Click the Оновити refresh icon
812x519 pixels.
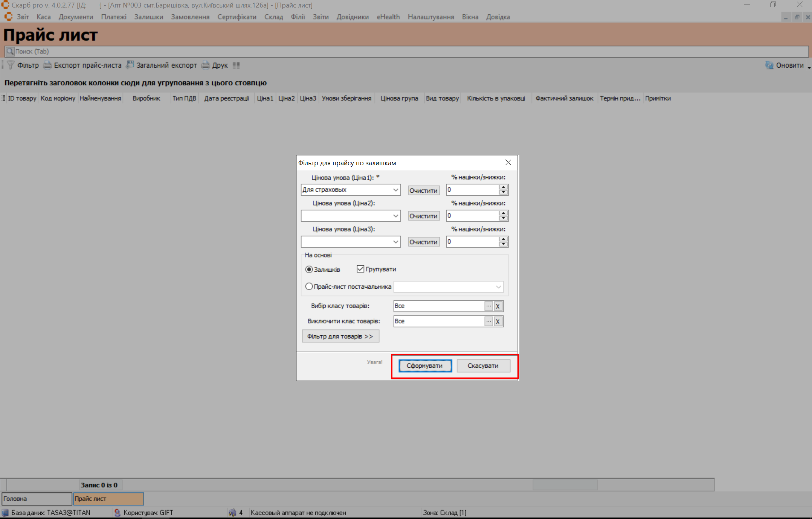[x=769, y=65]
